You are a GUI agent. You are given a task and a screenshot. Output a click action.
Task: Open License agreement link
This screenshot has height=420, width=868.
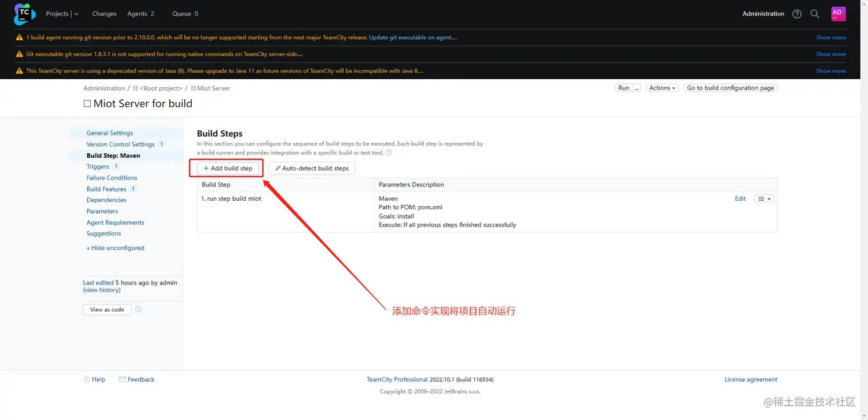click(x=751, y=379)
